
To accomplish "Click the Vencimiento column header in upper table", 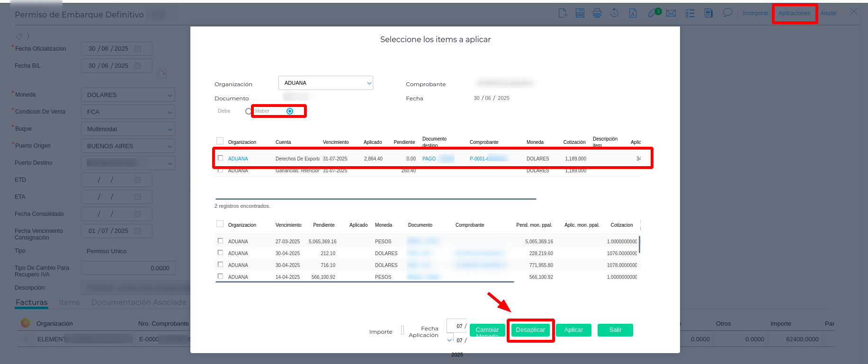I will pyautogui.click(x=336, y=142).
